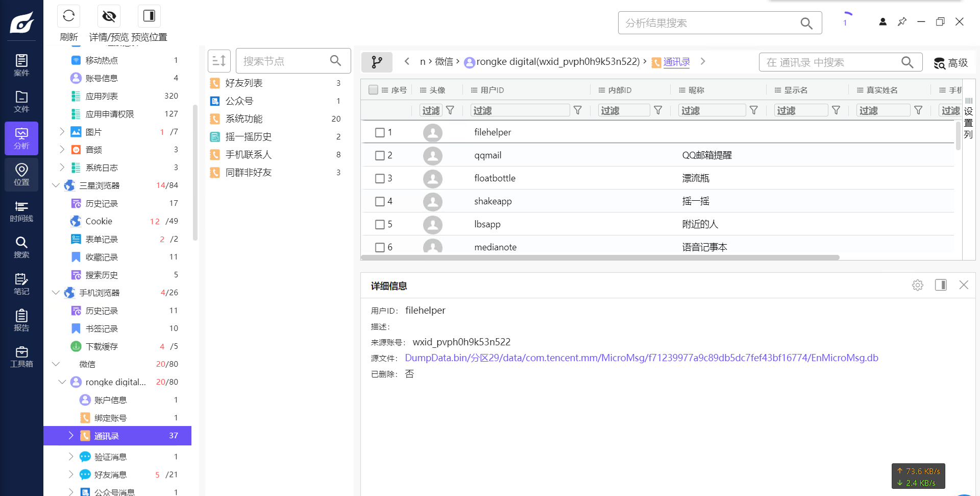980x496 pixels.
Task: Click magnifier in 在通讯录中搜索 box
Action: 907,62
